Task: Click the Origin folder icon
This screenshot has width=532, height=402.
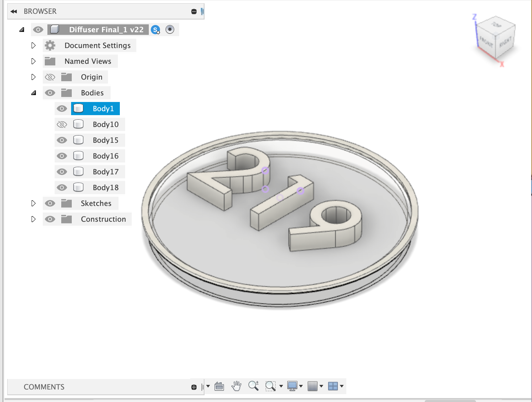Action: point(66,77)
